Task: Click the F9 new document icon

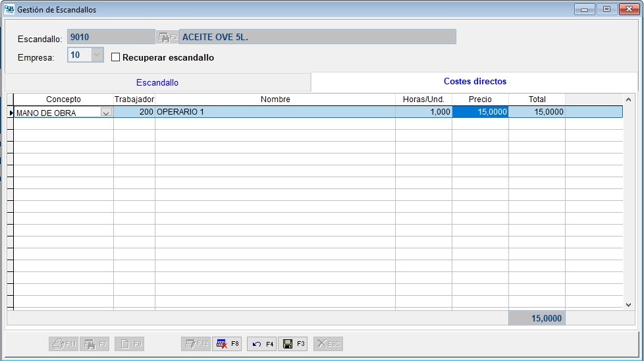Action: [x=124, y=344]
